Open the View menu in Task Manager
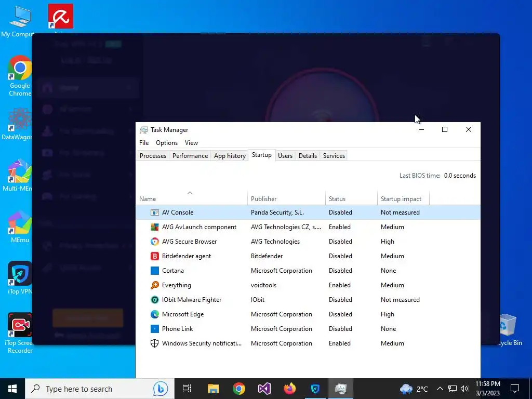The height and width of the screenshot is (399, 532). (191, 143)
